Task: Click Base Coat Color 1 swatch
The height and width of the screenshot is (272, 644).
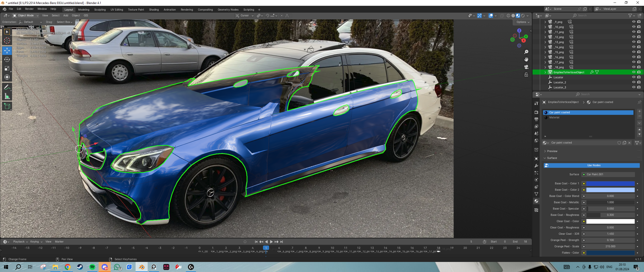Action: tap(610, 184)
